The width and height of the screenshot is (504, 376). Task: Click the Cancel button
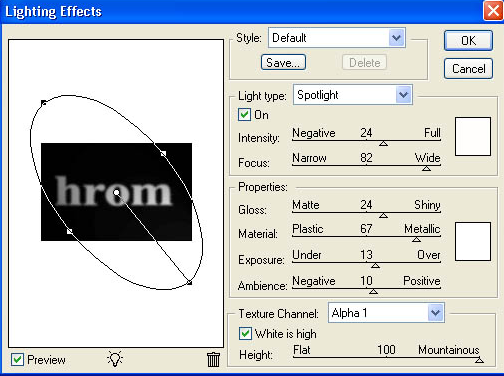(468, 69)
